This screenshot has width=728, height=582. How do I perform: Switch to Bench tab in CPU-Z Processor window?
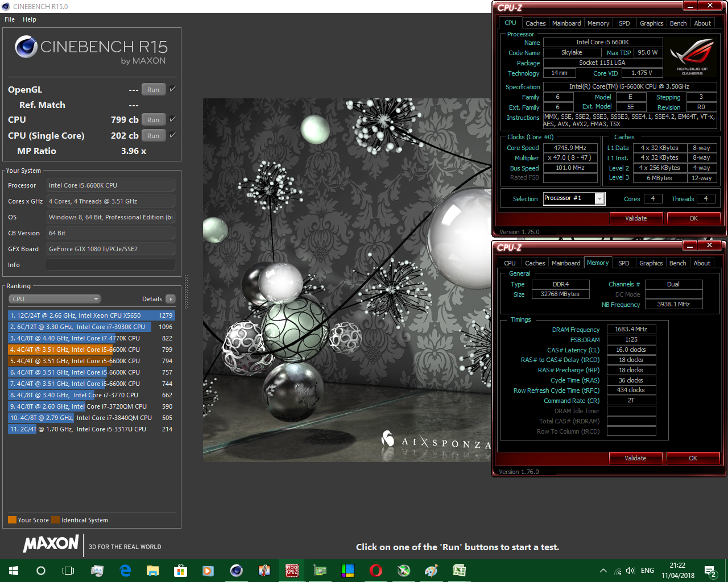pos(678,23)
